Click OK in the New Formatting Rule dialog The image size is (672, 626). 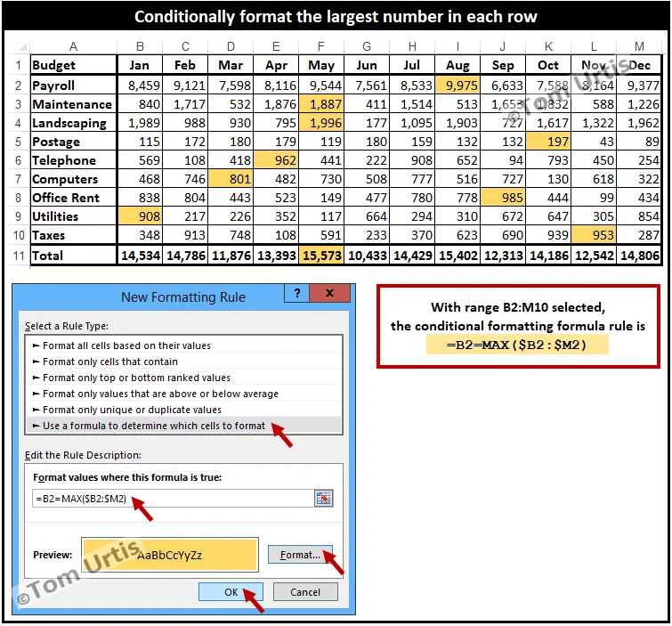[231, 592]
